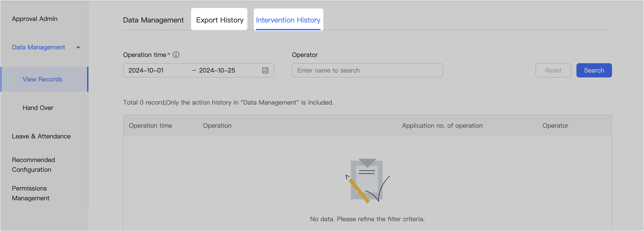
Task: Click the Operator name search field
Action: pyautogui.click(x=367, y=70)
